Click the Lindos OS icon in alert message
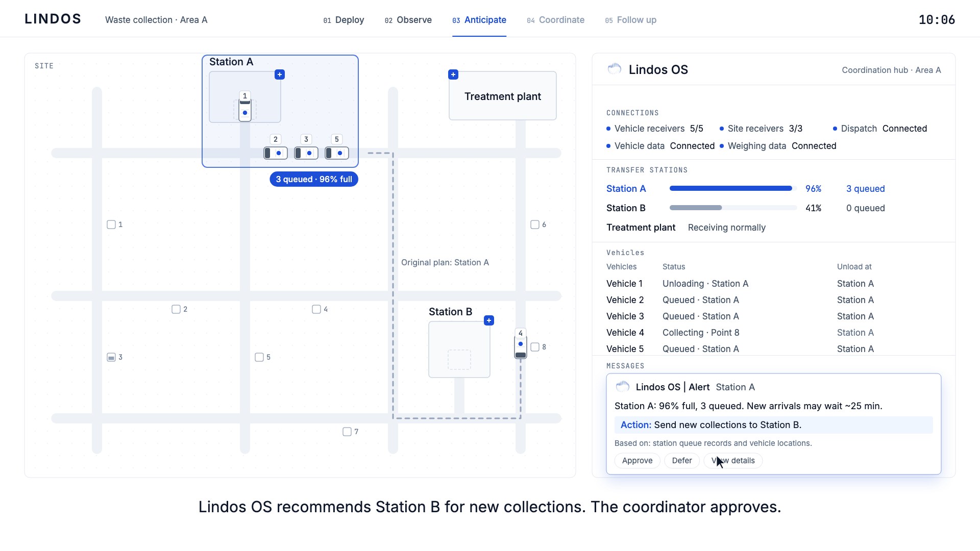This screenshot has width=980, height=551. pos(623,387)
